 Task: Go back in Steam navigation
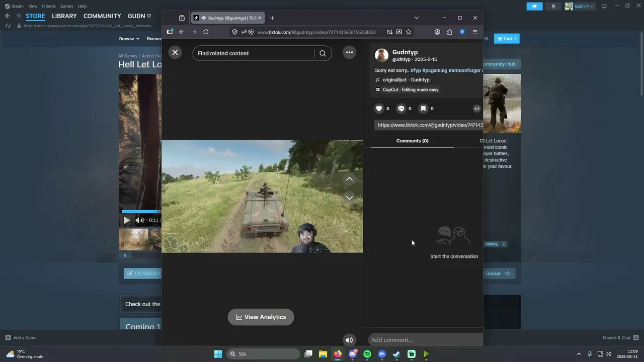[x=8, y=16]
